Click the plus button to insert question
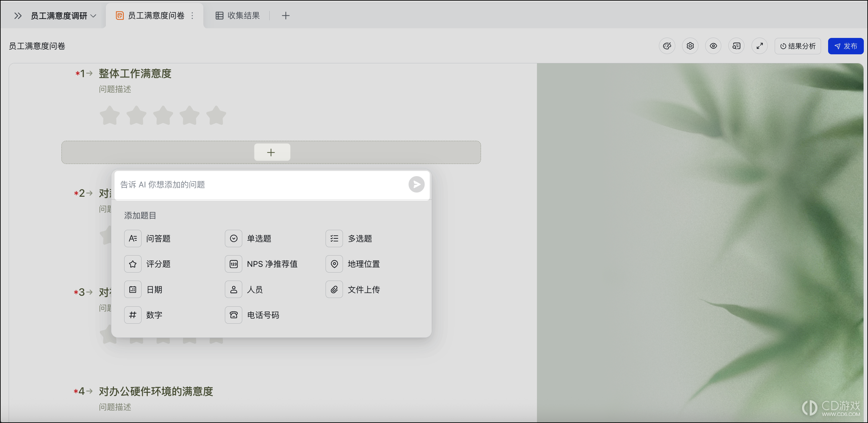Viewport: 868px width, 423px height. point(272,153)
